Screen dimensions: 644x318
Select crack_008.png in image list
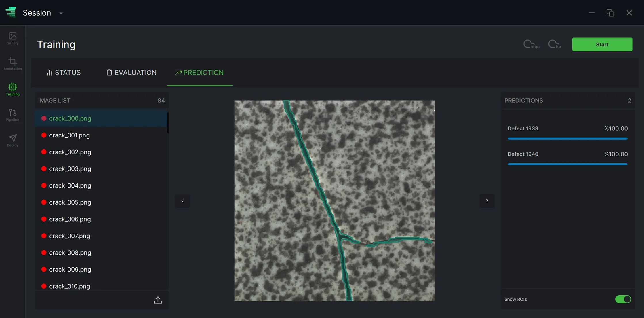(101, 253)
